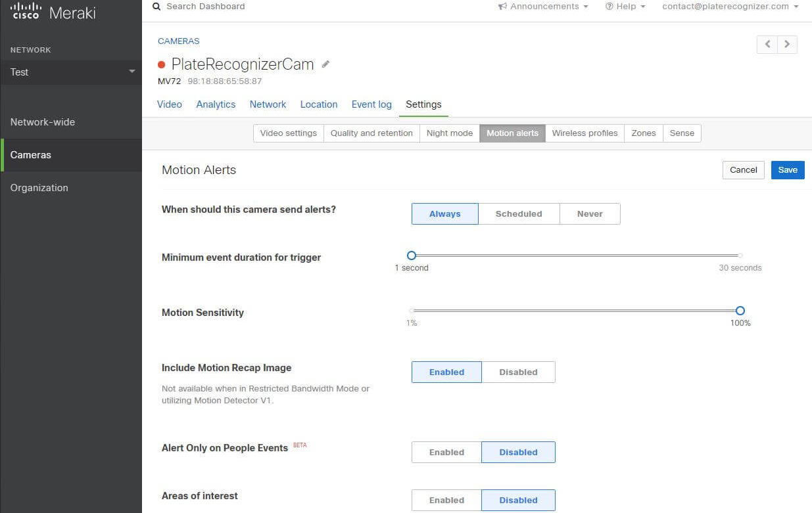Click the pencil edit icon beside PlateRecognizerCam
812x513 pixels.
(325, 64)
